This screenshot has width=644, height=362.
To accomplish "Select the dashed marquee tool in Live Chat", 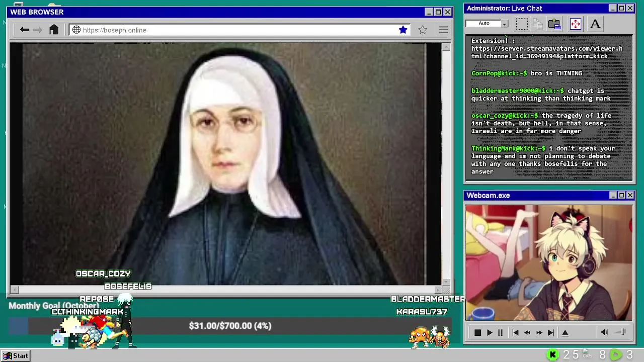I will [522, 24].
